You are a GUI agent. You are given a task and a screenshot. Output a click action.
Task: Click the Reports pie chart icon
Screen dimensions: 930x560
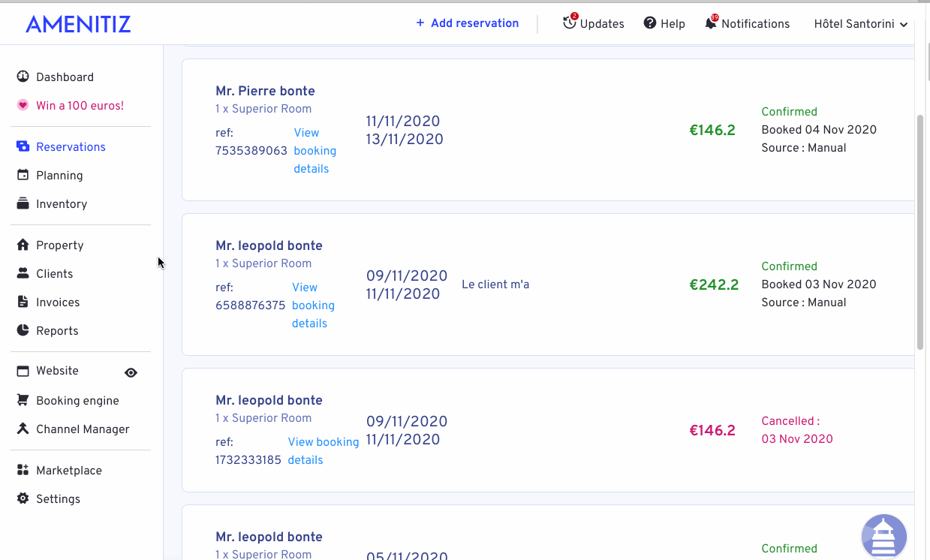click(x=23, y=330)
